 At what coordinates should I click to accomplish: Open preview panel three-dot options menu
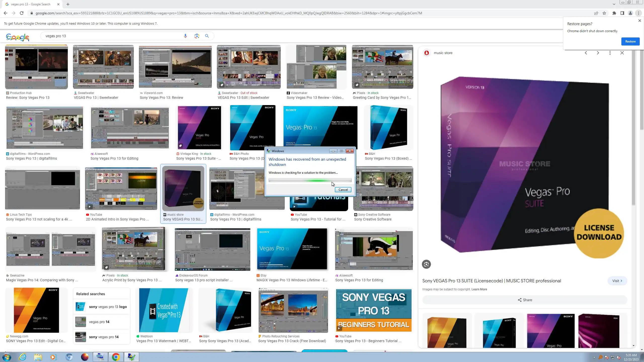[610, 53]
